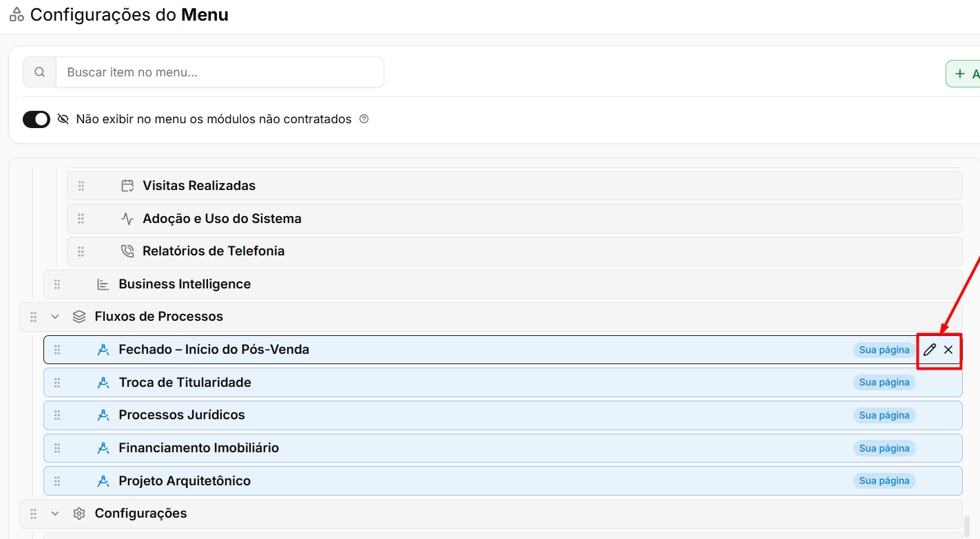
Task: Click drag handle of Adoção e Uso do Sistema
Action: pos(81,219)
